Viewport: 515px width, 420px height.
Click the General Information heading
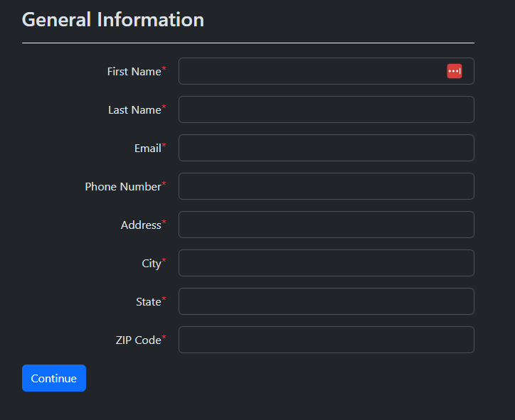(x=113, y=20)
